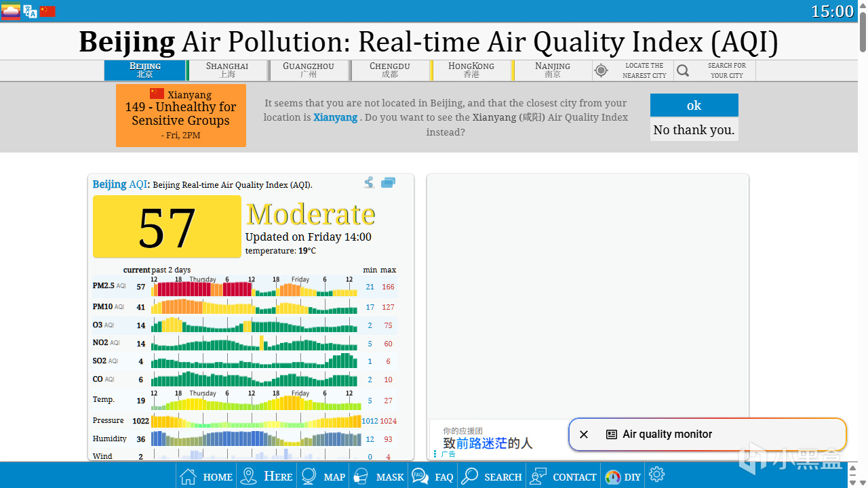Viewport: 868px width, 488px height.
Task: Click the search for your city magnifier
Action: coord(683,70)
